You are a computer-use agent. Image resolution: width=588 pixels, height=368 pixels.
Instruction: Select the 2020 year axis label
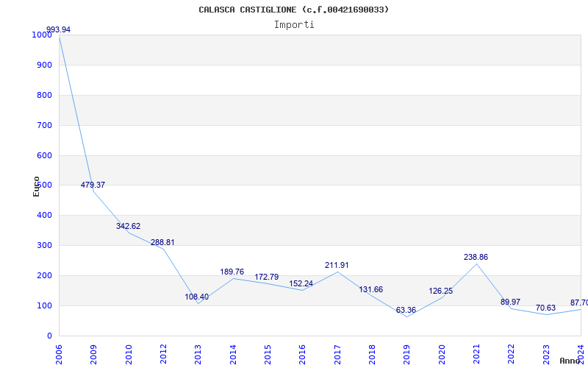click(x=442, y=354)
